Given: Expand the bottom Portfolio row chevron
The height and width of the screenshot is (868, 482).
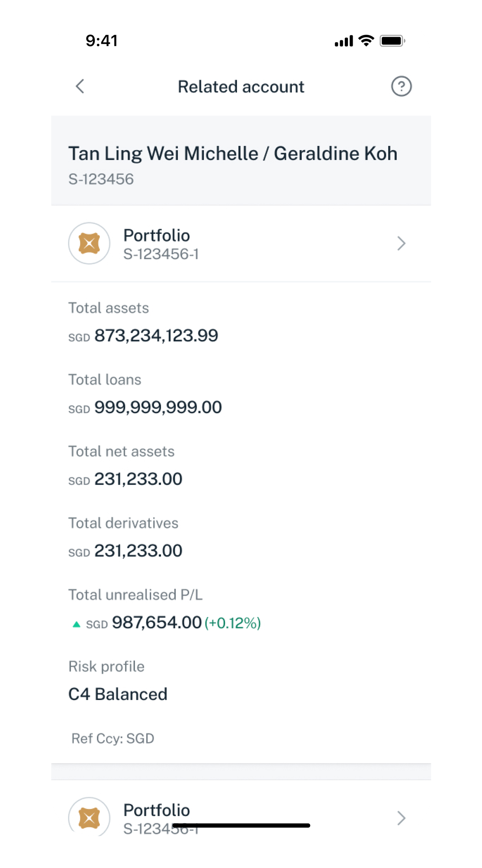Looking at the screenshot, I should point(401,818).
